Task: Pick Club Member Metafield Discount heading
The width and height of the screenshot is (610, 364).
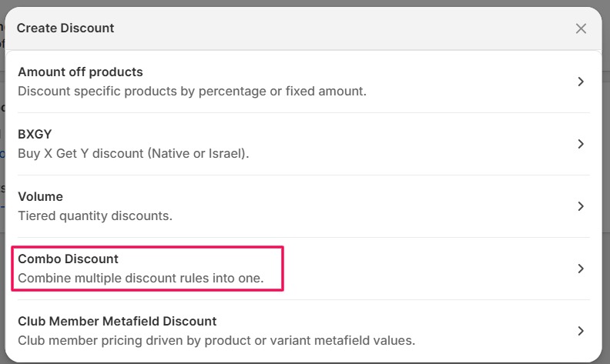Action: coord(117,321)
